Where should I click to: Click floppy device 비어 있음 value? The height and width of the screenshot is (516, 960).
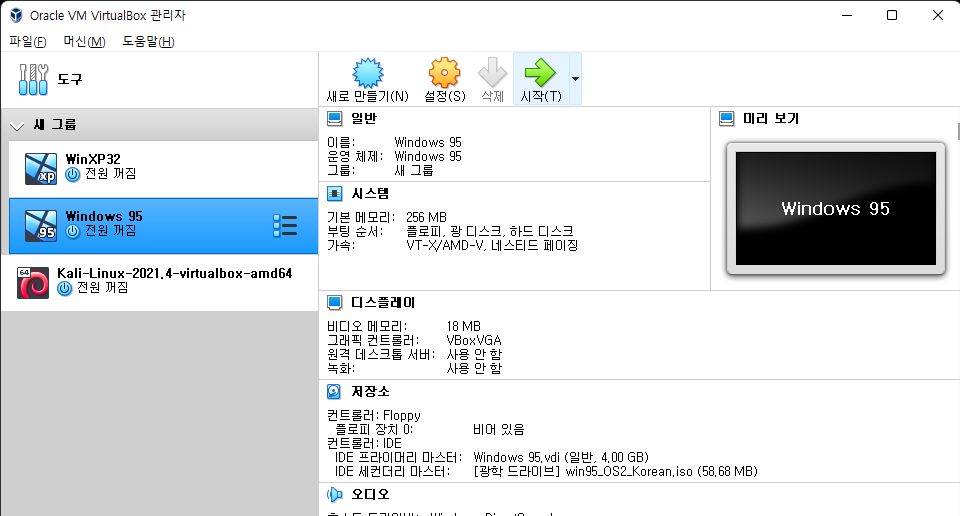click(x=498, y=430)
